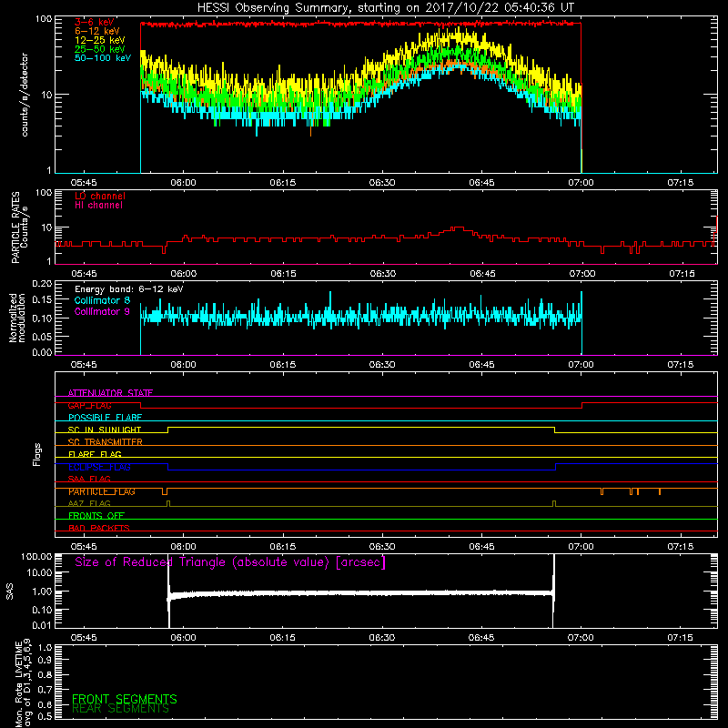Click the 'Energy band: 6-12 keV' text
This screenshot has width=728, height=728.
point(129,289)
